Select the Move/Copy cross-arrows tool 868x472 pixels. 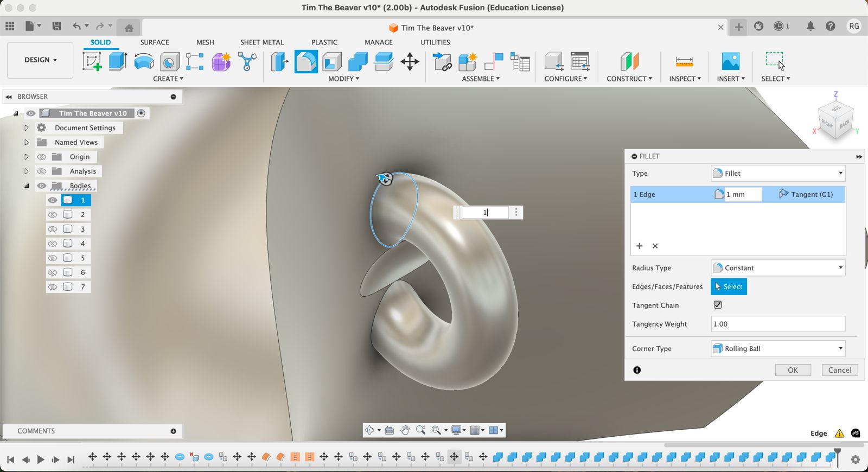coord(410,61)
